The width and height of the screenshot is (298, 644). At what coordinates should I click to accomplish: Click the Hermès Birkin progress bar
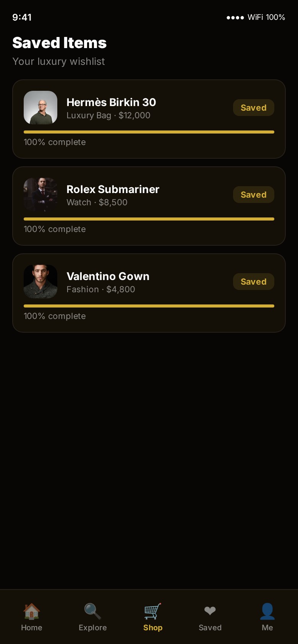[x=149, y=132]
